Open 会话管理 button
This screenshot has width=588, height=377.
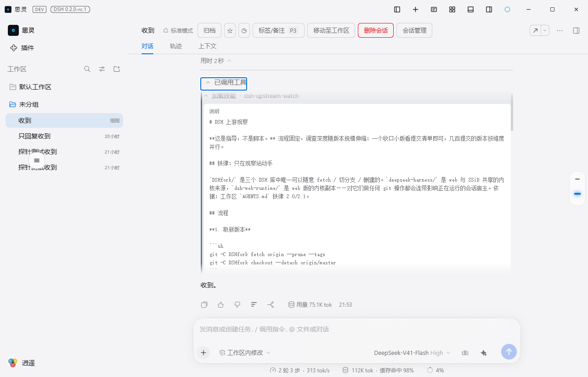point(414,31)
